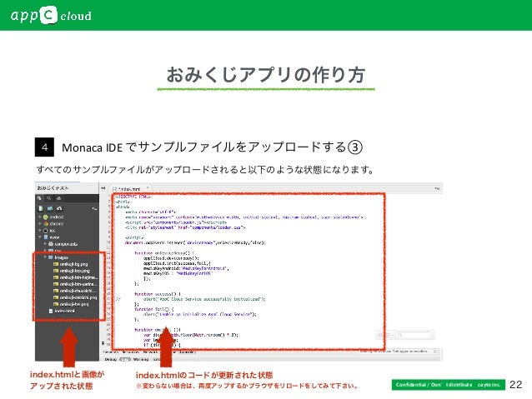Viewport: 532px width, 399px height.
Task: Select the ios folder label
Action: point(53,231)
